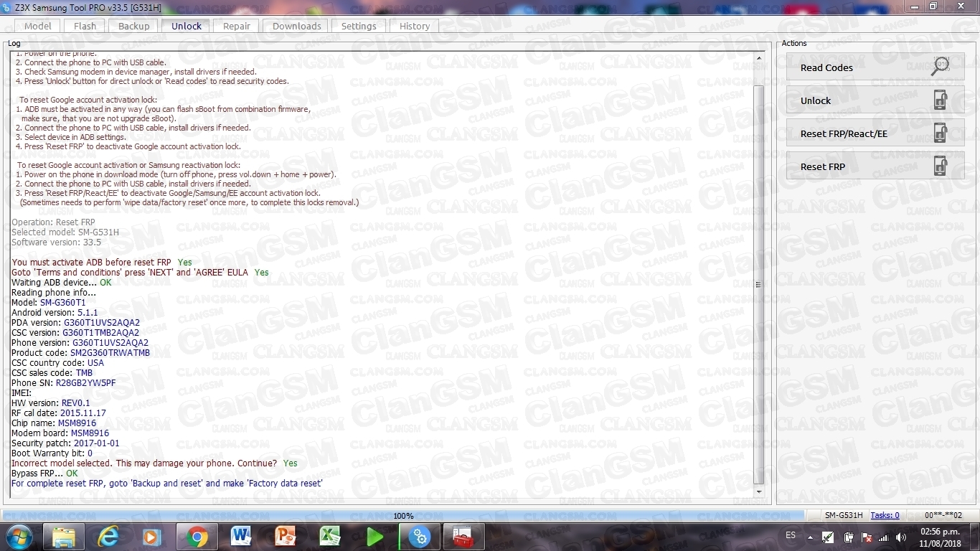The image size is (980, 551).
Task: Click the 'Security patch: 2017-01-01' line
Action: [x=65, y=443]
